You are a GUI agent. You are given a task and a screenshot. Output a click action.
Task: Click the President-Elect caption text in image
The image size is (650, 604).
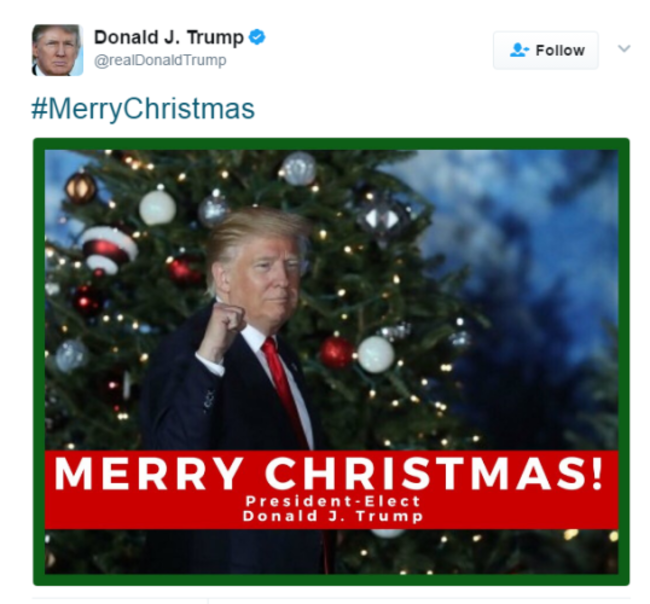333,501
